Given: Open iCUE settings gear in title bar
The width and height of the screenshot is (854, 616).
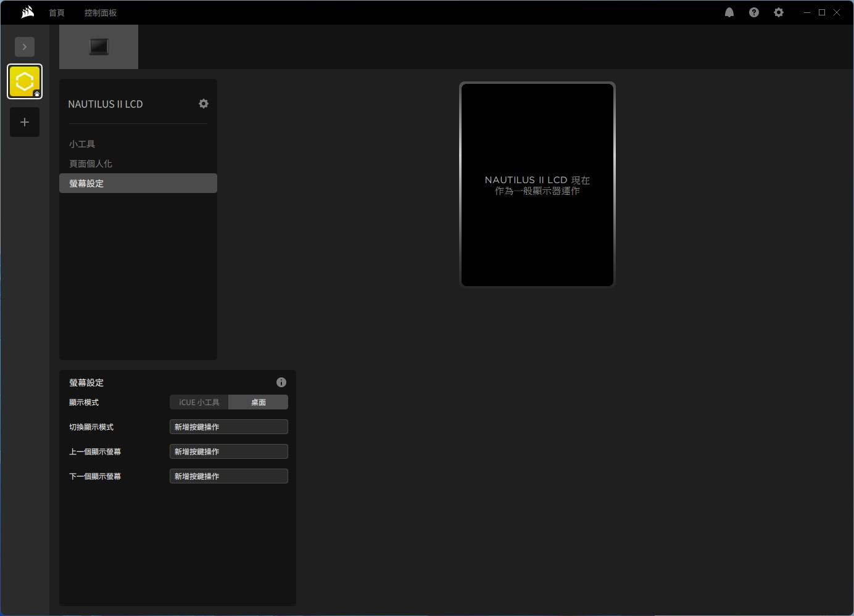Looking at the screenshot, I should tap(779, 12).
